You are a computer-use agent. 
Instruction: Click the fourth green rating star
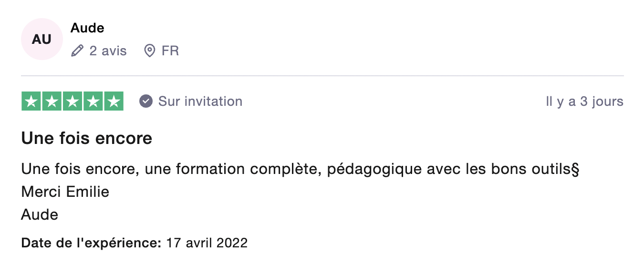point(93,102)
